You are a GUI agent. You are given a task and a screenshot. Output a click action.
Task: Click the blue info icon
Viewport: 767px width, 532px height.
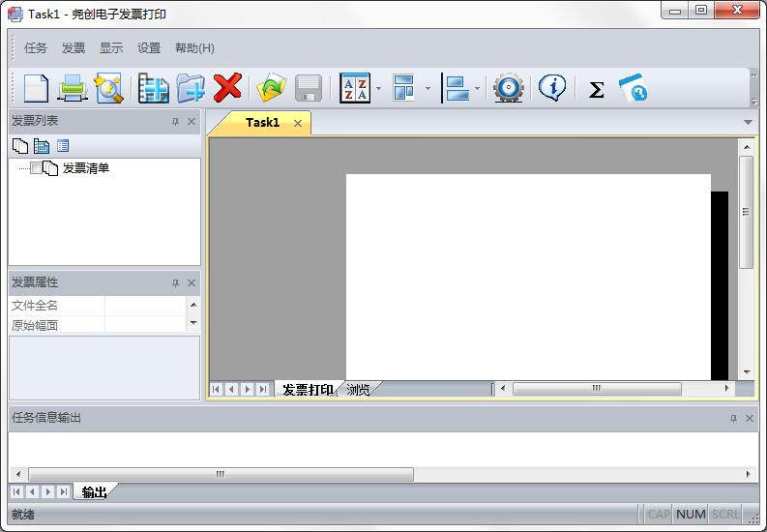pos(552,89)
